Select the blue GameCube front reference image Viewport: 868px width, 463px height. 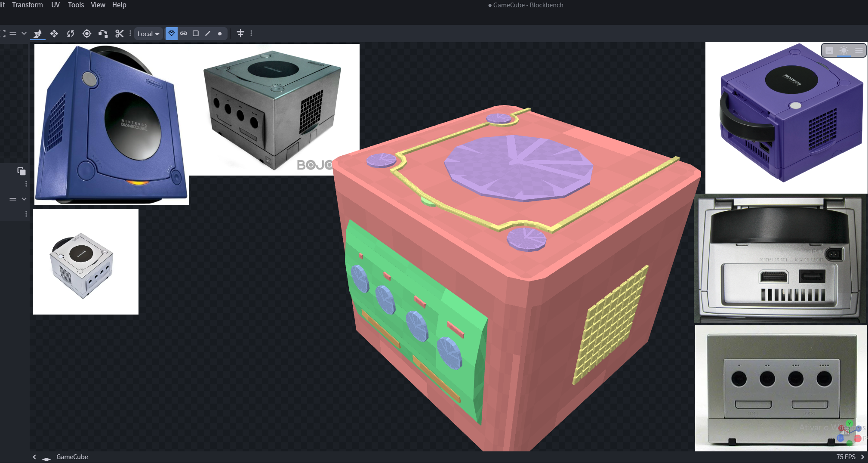[x=111, y=124]
